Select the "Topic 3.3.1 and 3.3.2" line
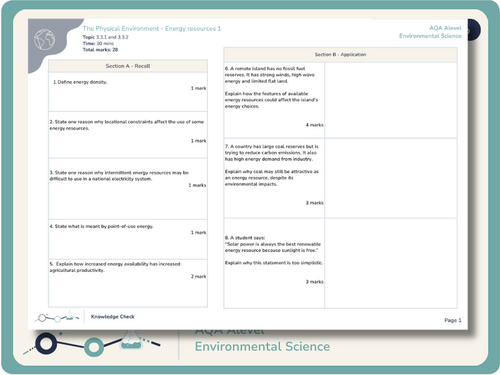Viewport: 500px width, 375px height. 105,37
